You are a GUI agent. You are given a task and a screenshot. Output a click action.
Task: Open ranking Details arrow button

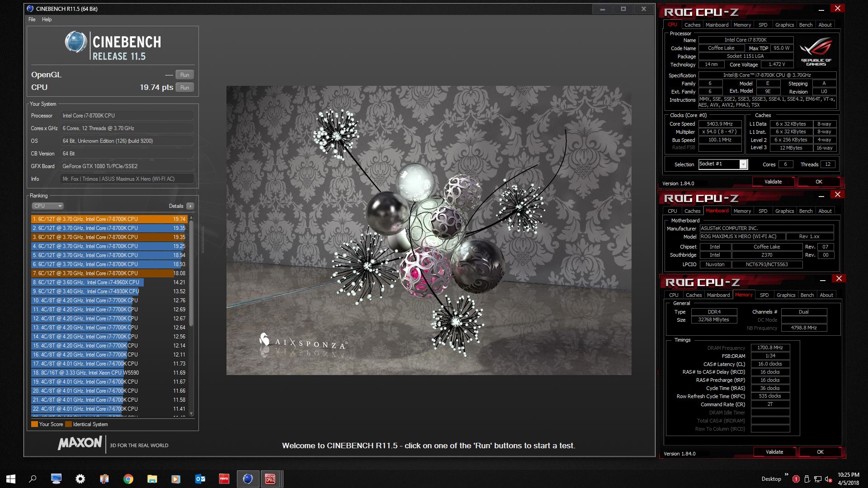[190, 206]
